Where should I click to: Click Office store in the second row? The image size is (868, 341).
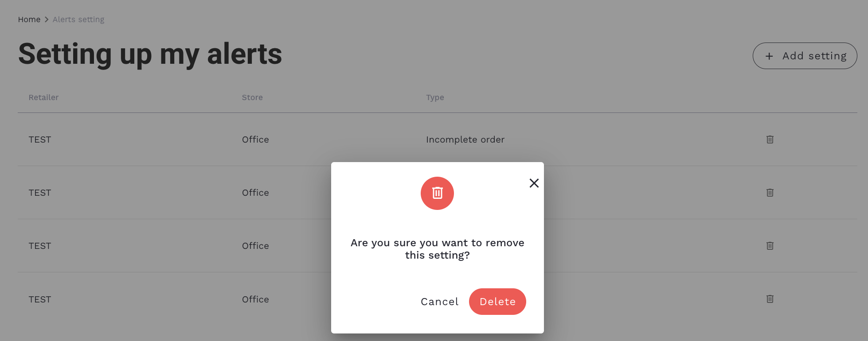pos(255,193)
